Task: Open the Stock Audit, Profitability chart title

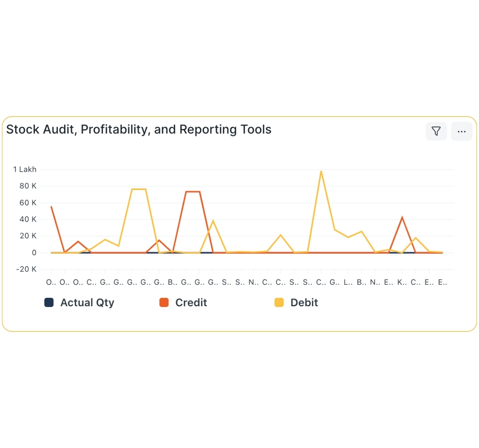Action: 139,129
